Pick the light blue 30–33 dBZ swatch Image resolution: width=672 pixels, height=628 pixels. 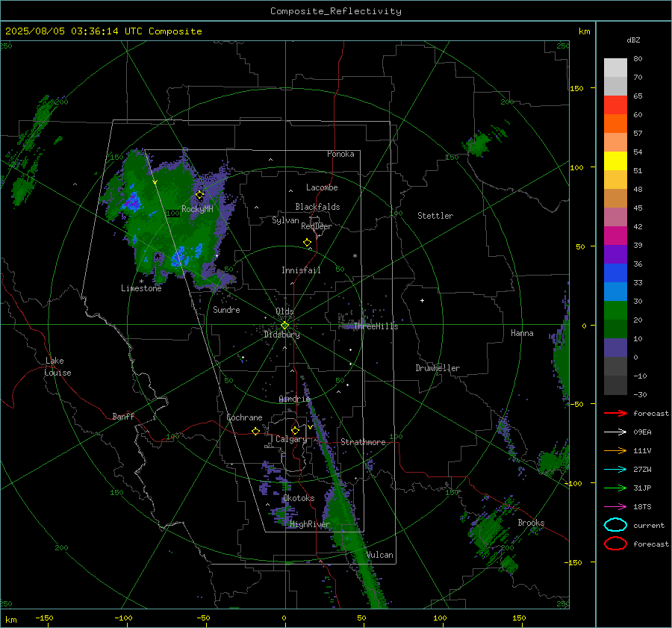pyautogui.click(x=615, y=292)
